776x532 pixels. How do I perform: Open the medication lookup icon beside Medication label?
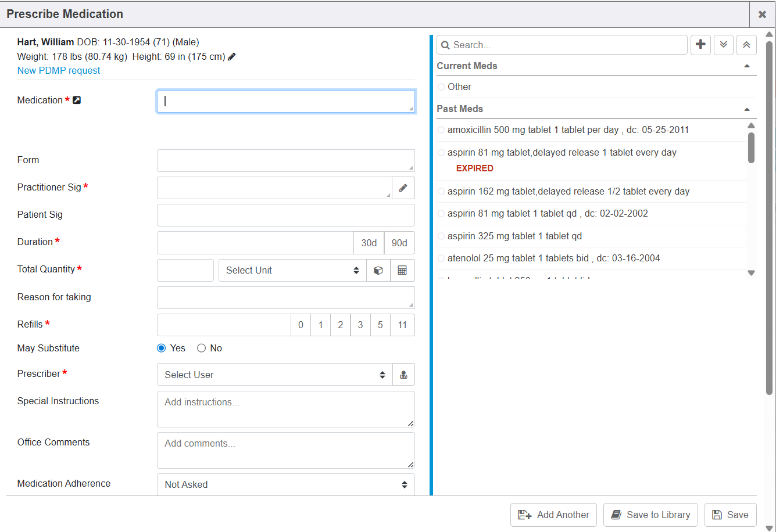coord(76,100)
